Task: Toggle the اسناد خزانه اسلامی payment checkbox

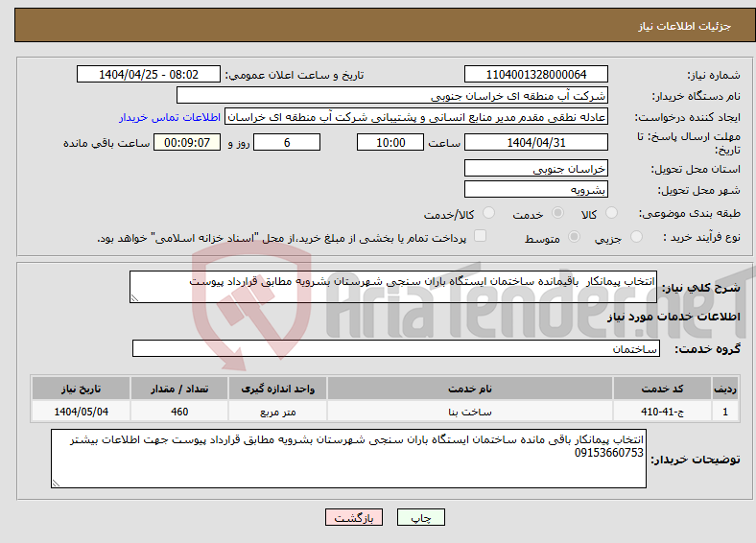Action: (x=480, y=236)
